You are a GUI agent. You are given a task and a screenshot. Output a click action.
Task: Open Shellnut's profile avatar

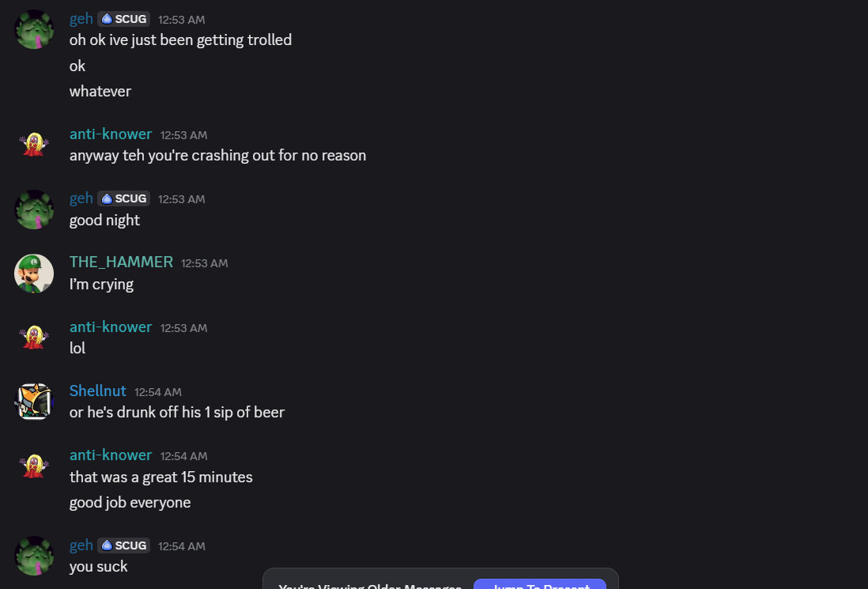(34, 402)
